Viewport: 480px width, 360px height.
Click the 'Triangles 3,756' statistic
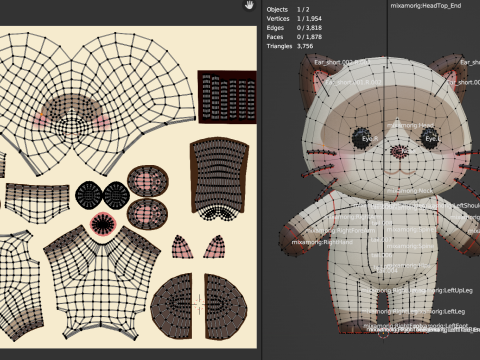coord(290,46)
